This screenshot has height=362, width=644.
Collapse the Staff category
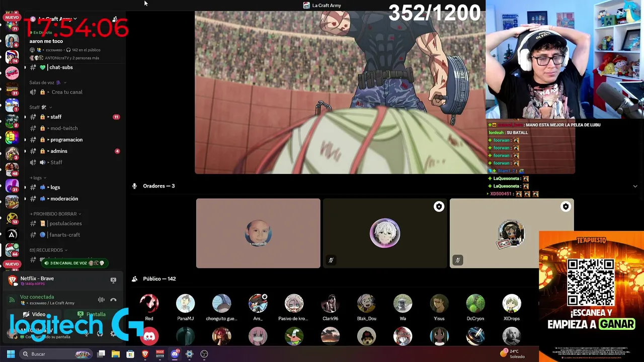point(40,107)
